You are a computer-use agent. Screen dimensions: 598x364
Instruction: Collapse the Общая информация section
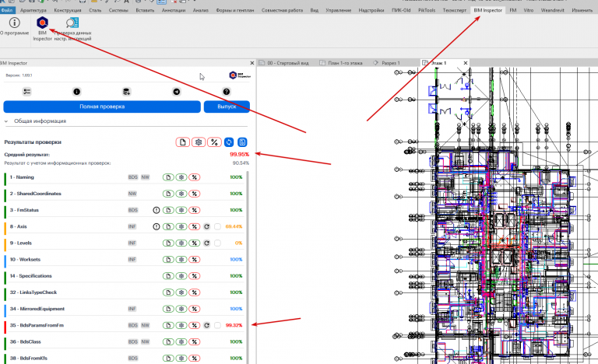[6, 121]
